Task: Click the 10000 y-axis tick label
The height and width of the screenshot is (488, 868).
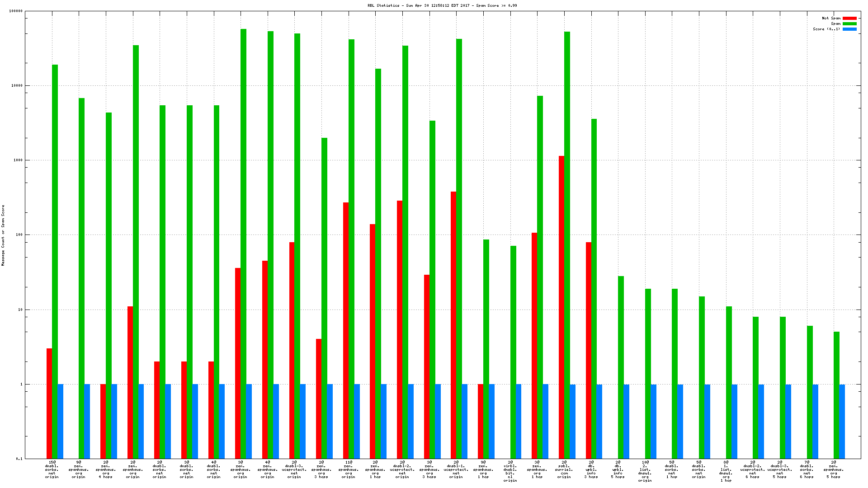Action: pos(16,85)
